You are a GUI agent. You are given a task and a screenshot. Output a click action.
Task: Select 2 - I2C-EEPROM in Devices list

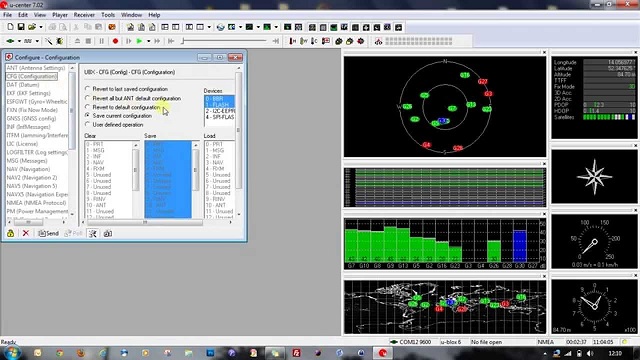pos(220,111)
